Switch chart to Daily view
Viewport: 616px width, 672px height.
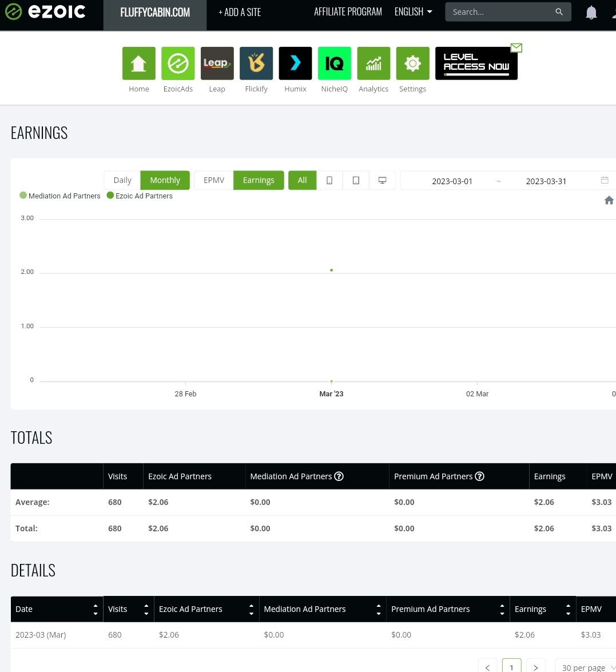(122, 180)
